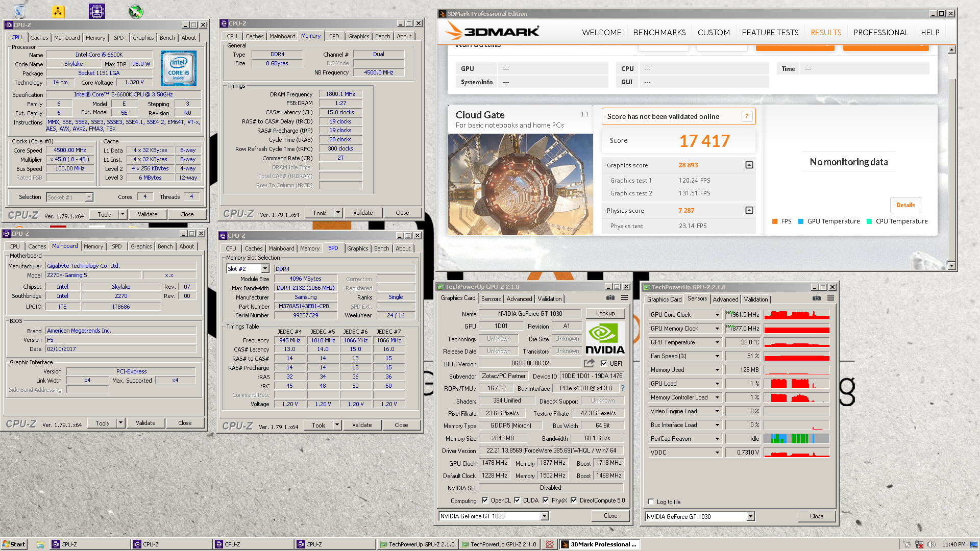The width and height of the screenshot is (980, 551).
Task: Click the network disconnected tray icon
Action: point(919,544)
